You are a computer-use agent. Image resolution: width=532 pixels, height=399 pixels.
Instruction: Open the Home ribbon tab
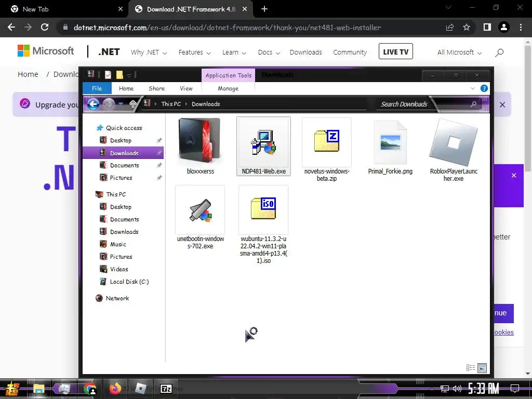(126, 88)
